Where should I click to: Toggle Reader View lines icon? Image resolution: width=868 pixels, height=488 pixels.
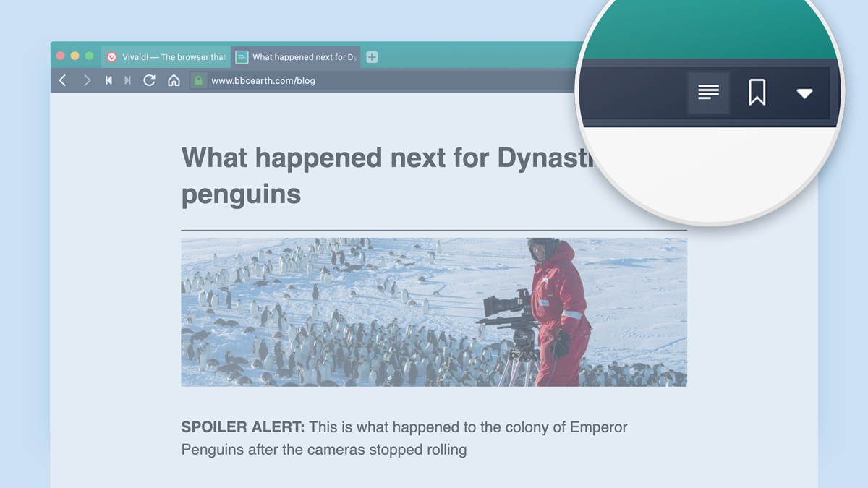(x=708, y=93)
